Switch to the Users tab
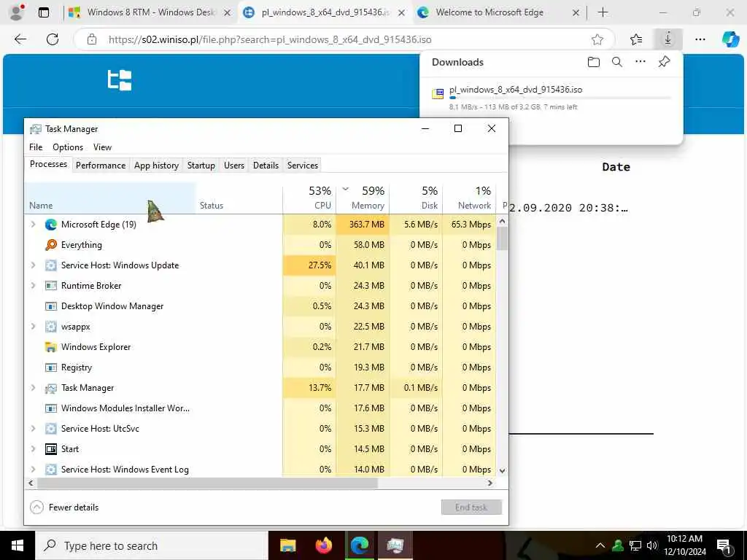 coord(234,166)
